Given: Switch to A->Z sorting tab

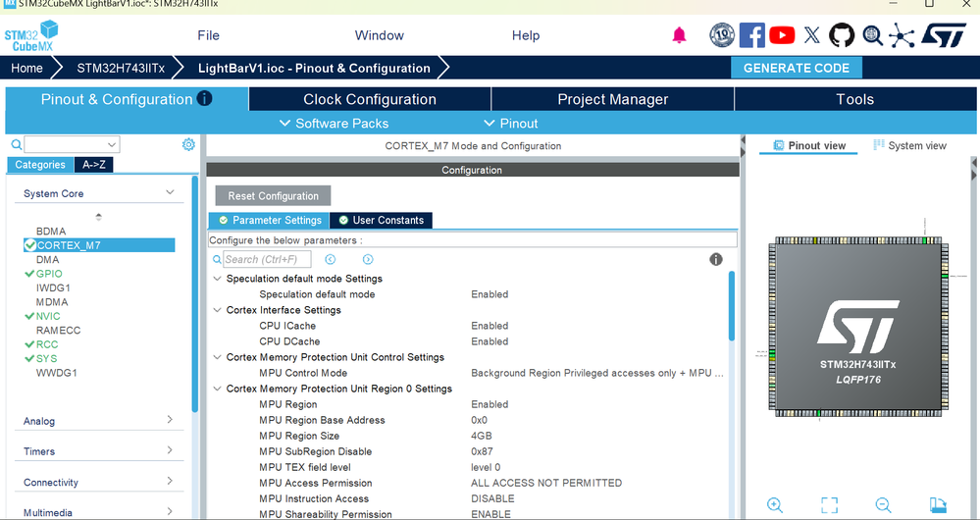Looking at the screenshot, I should point(94,165).
